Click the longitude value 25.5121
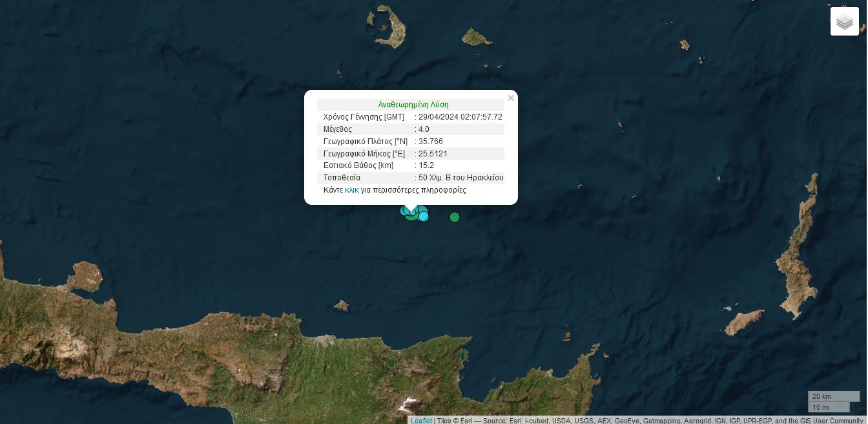868x424 pixels. tap(433, 154)
